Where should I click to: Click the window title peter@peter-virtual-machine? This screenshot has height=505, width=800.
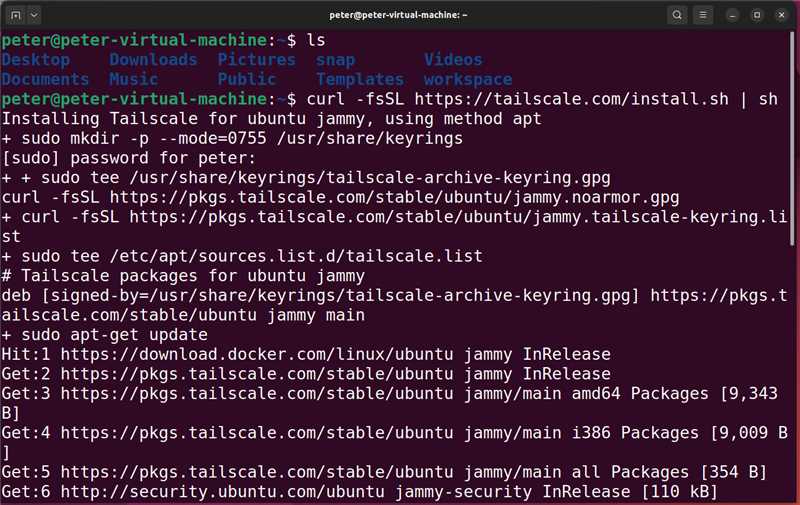point(399,15)
